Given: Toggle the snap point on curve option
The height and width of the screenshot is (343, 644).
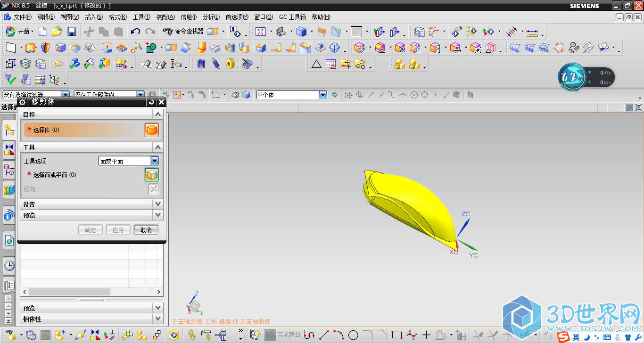Looking at the screenshot, I should pyautogui.click(x=446, y=95).
